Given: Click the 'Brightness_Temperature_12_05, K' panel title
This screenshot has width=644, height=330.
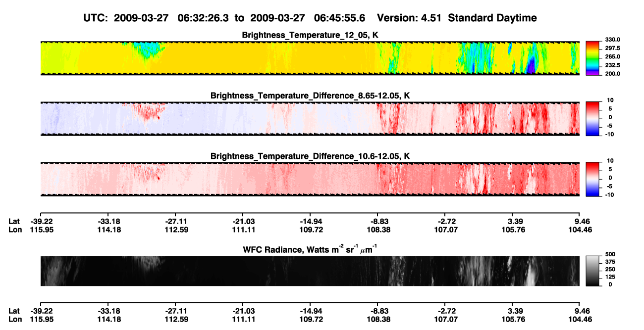Looking at the screenshot, I should (x=310, y=35).
